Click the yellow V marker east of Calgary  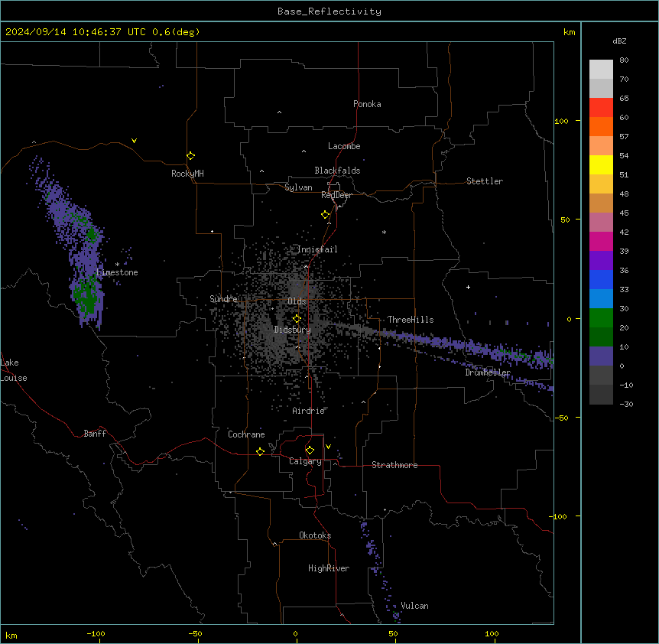click(328, 447)
